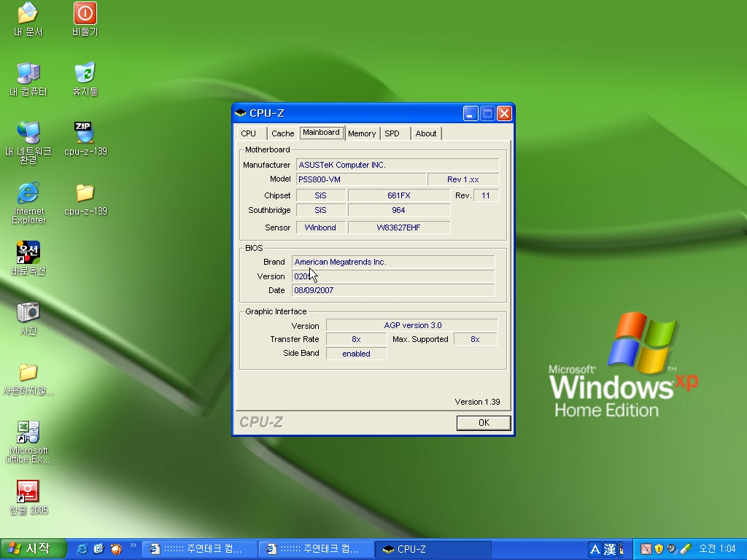Launch Internet Explorer from the quick launch bar
Viewport: 747px width, 560px height.
82,549
